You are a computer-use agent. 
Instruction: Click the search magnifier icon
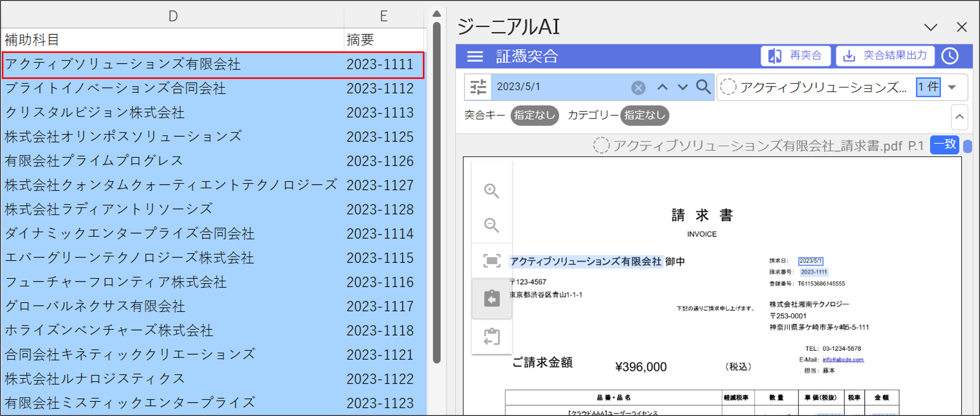pos(703,87)
